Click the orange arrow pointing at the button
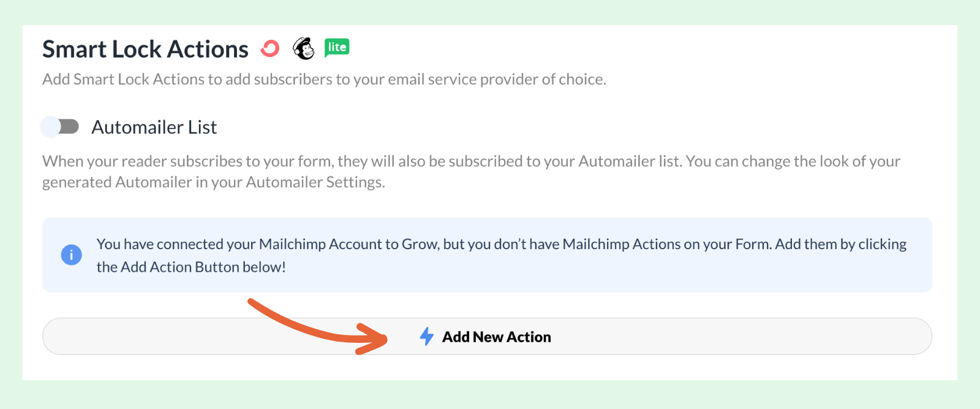980x409 pixels. pos(318,326)
